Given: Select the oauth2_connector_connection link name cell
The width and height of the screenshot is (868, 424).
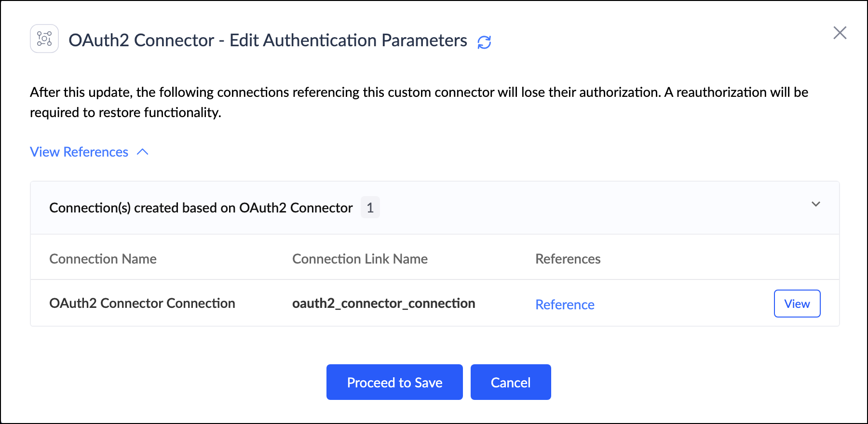Looking at the screenshot, I should (x=383, y=303).
